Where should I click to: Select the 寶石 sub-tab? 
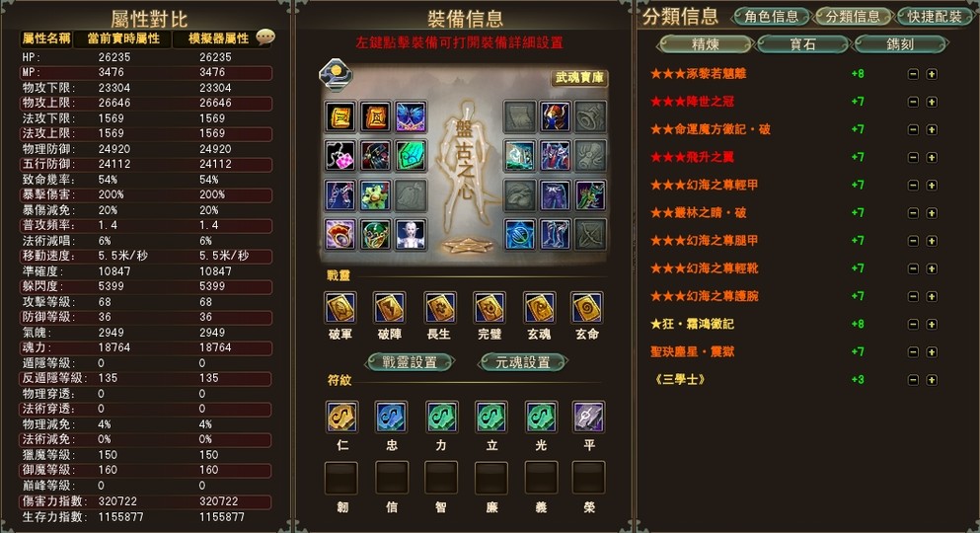803,44
